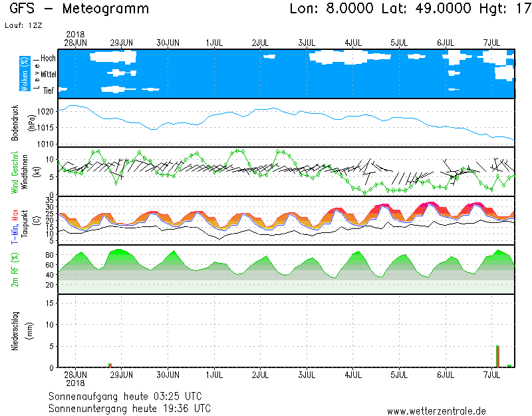Click the Sonnenuntergang heute 19:36 UTC text
Screen dimensions: 532x416
(x=130, y=407)
